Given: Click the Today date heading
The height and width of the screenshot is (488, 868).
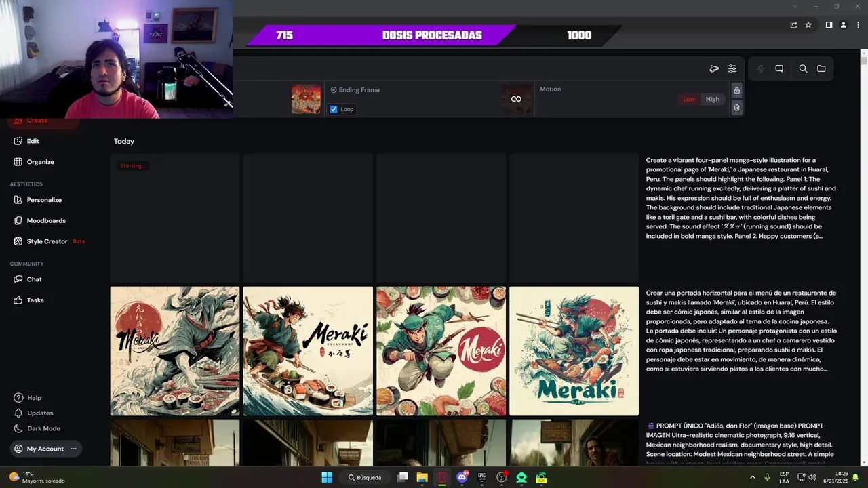Looking at the screenshot, I should (124, 141).
